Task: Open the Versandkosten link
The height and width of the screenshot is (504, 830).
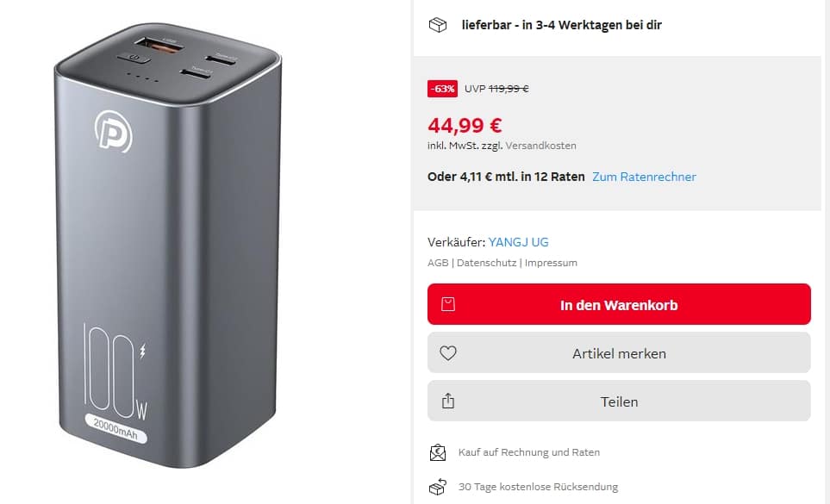Action: [540, 146]
